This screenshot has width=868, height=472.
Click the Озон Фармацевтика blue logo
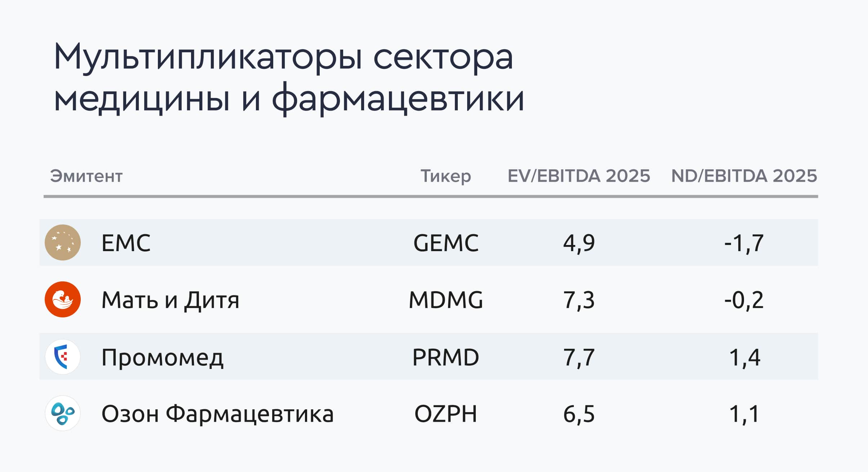click(63, 413)
